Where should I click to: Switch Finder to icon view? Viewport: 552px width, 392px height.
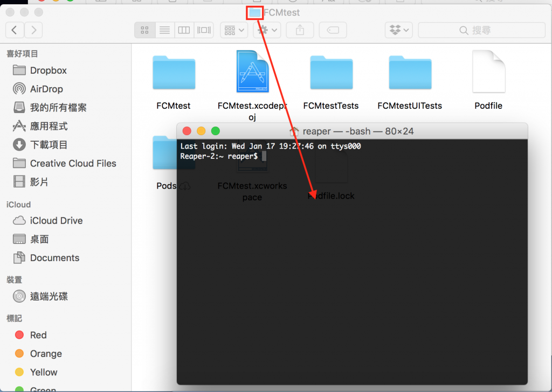click(x=144, y=30)
